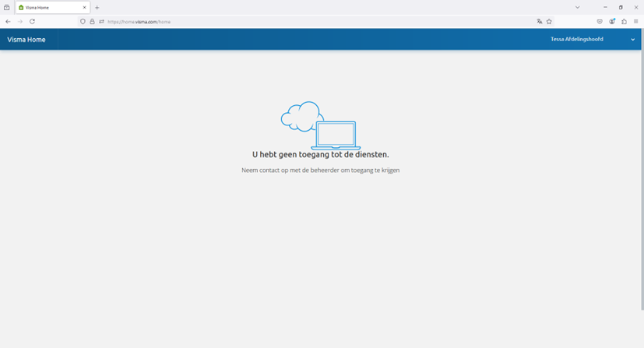View site security padlock info

point(92,22)
